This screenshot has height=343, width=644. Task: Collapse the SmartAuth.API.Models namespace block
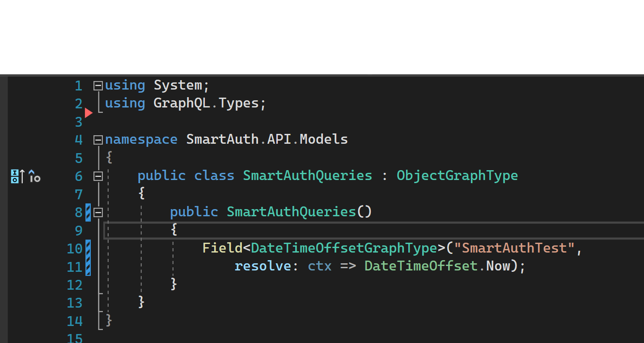pyautogui.click(x=97, y=139)
